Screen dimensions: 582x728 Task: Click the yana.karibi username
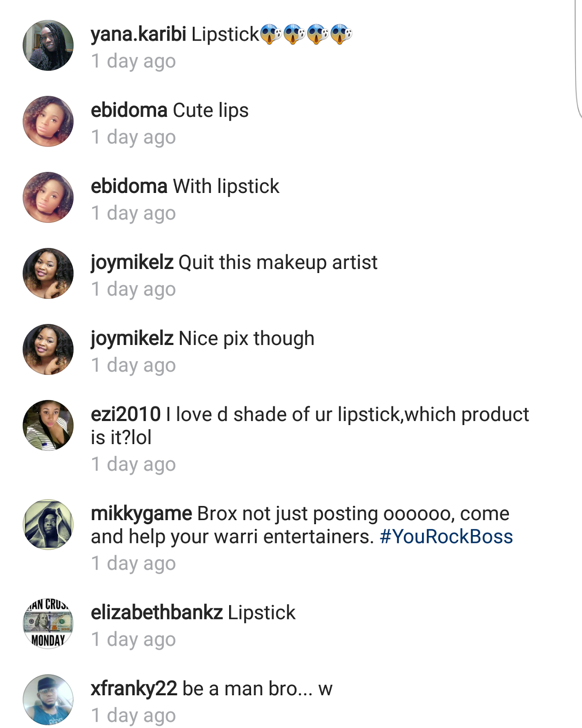[138, 35]
